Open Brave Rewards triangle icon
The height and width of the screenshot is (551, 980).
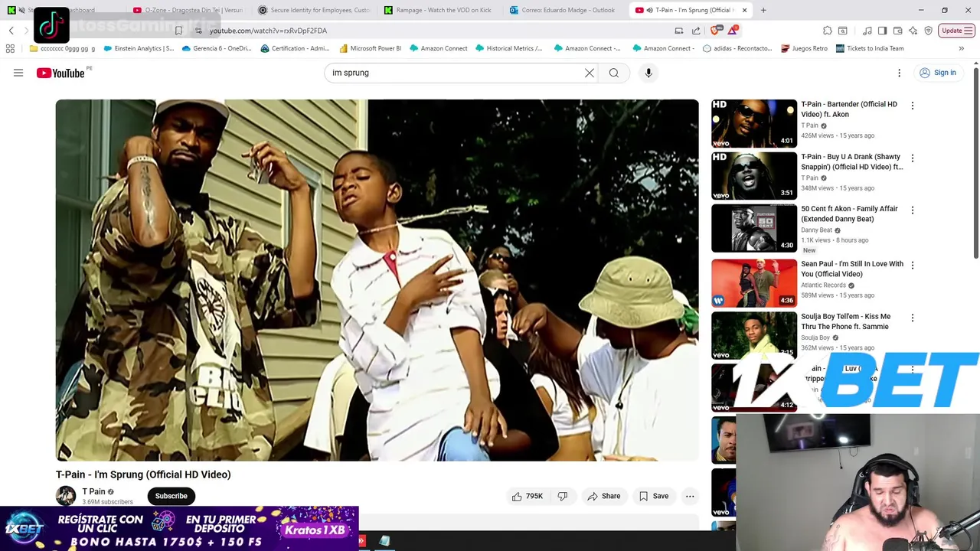click(x=733, y=31)
